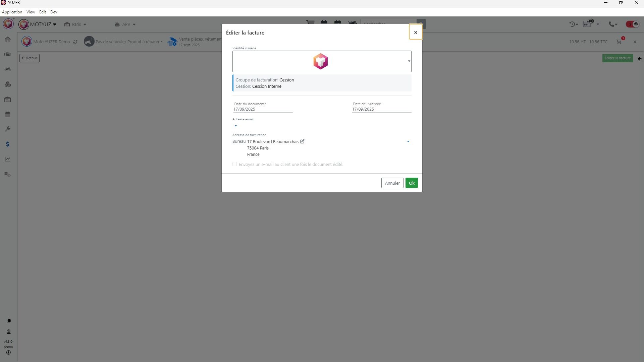This screenshot has height=362, width=644.
Task: Open the Adresse email dropdown arrow
Action: [x=236, y=126]
